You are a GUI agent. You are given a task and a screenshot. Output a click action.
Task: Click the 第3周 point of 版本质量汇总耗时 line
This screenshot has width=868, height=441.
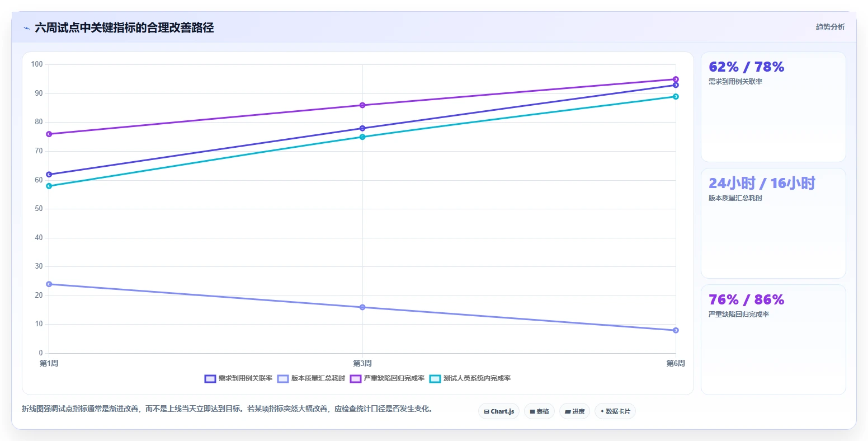(362, 307)
